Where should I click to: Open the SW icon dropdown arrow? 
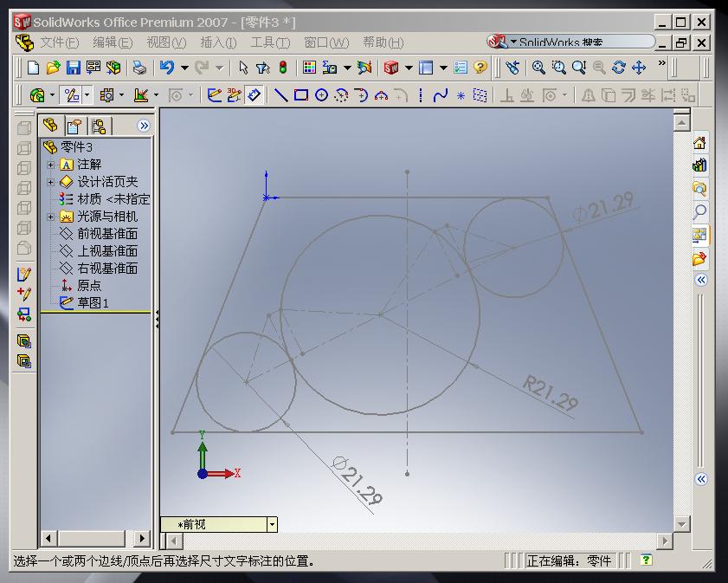pyautogui.click(x=409, y=68)
